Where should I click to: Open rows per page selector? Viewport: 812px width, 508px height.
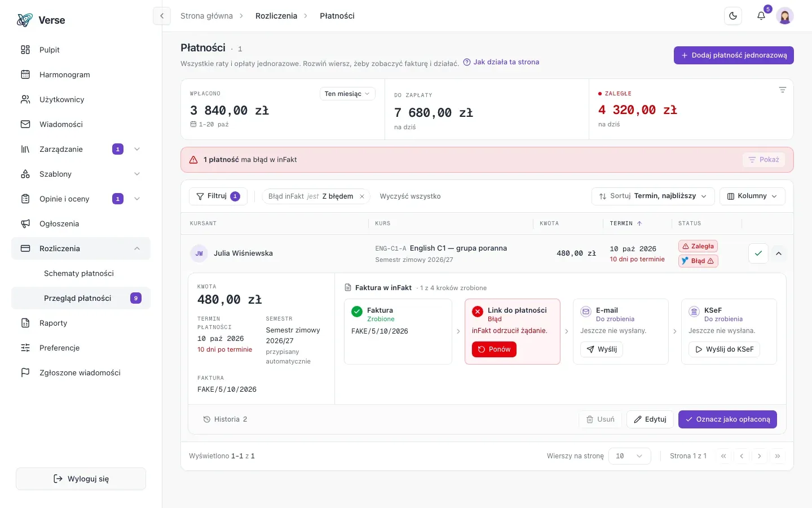pos(629,456)
